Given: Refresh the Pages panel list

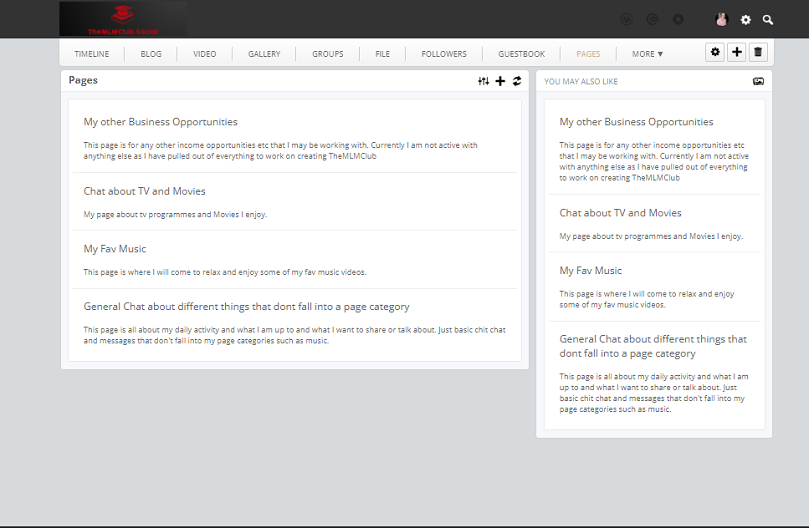Looking at the screenshot, I should click(x=517, y=81).
